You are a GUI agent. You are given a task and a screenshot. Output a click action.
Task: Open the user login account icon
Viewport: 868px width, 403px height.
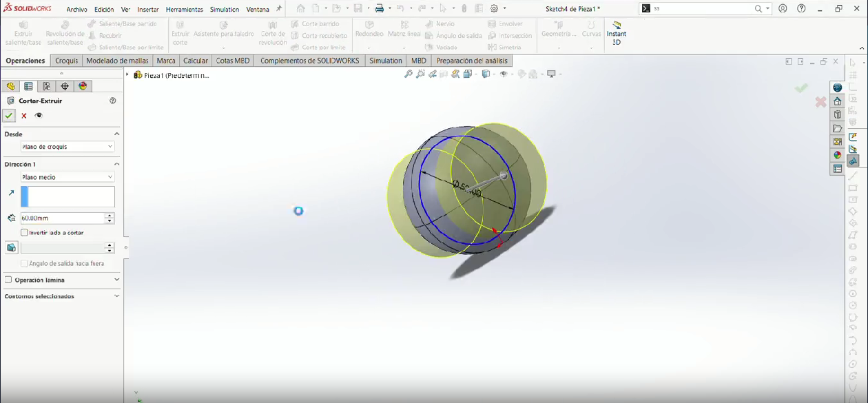click(x=783, y=9)
